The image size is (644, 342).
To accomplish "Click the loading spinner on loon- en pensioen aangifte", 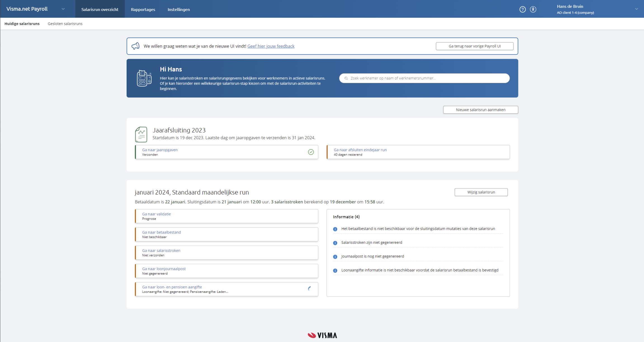I will [310, 289].
